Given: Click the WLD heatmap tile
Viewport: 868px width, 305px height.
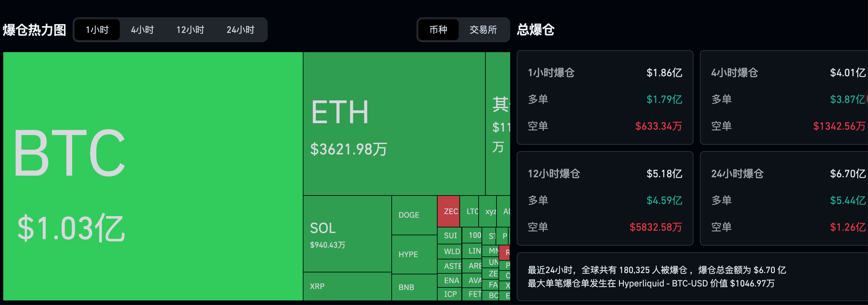Looking at the screenshot, I should (x=450, y=251).
